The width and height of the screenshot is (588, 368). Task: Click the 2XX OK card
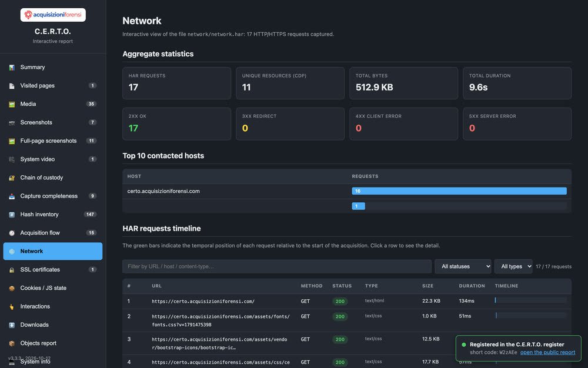tap(176, 124)
